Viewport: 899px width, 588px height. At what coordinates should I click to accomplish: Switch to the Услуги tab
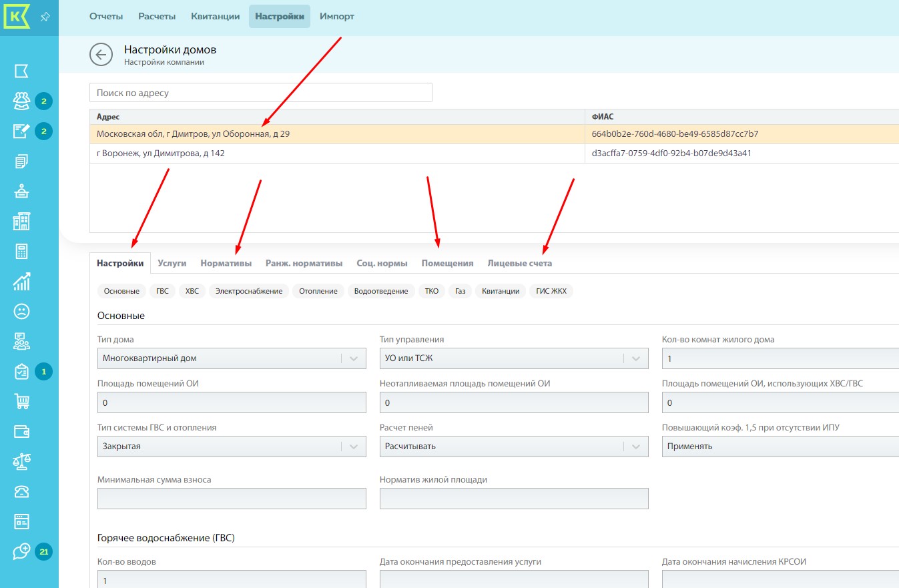[172, 263]
